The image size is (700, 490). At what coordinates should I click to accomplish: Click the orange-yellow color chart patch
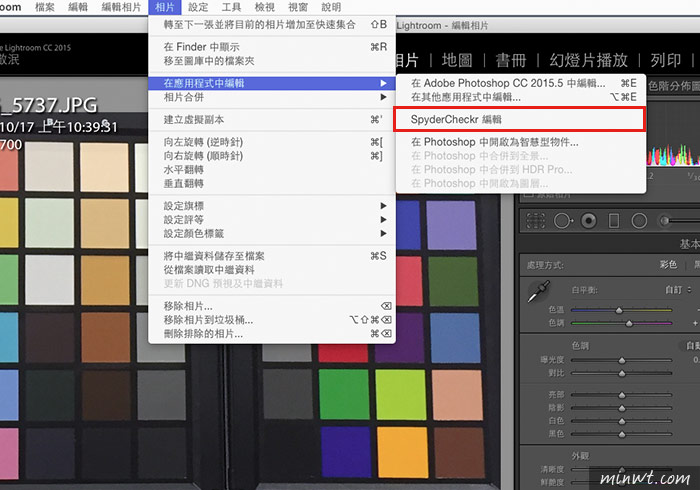point(402,452)
